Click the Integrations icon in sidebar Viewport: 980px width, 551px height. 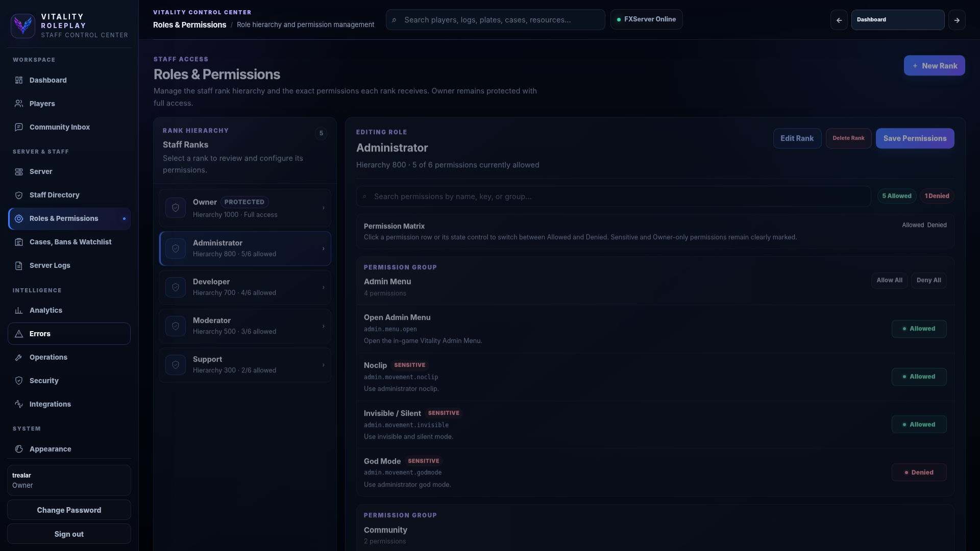pos(19,404)
